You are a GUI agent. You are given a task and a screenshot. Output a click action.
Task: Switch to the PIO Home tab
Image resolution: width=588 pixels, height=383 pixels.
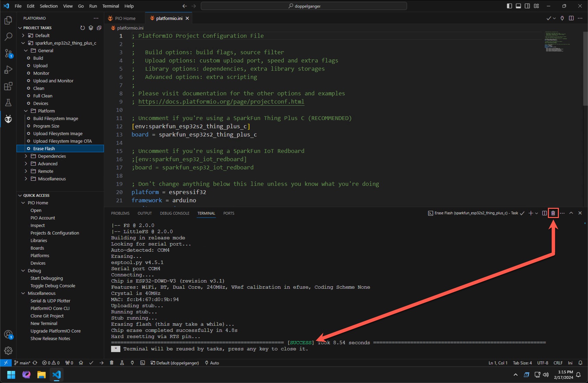coord(125,18)
